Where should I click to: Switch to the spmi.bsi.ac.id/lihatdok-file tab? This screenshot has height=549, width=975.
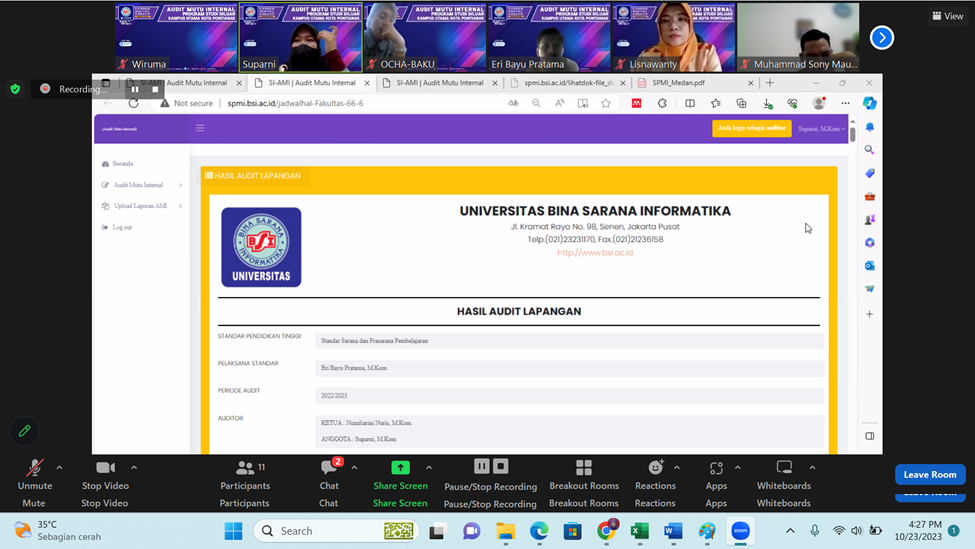pos(568,83)
